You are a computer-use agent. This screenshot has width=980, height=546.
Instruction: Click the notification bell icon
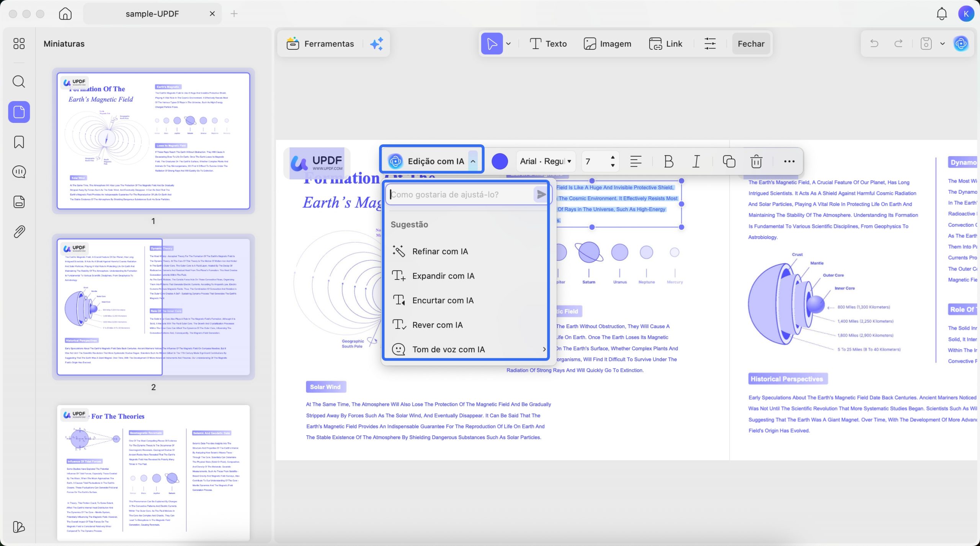click(x=941, y=14)
